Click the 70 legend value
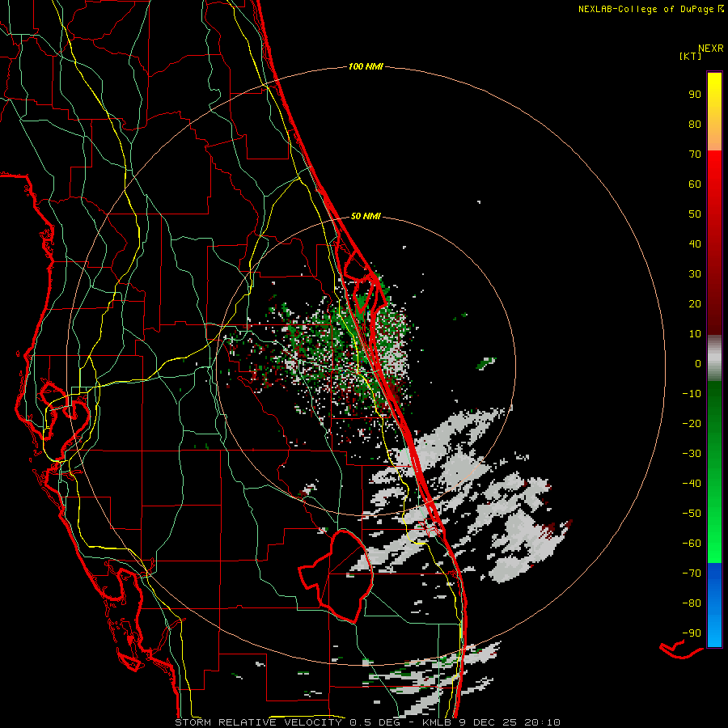 [x=695, y=154]
